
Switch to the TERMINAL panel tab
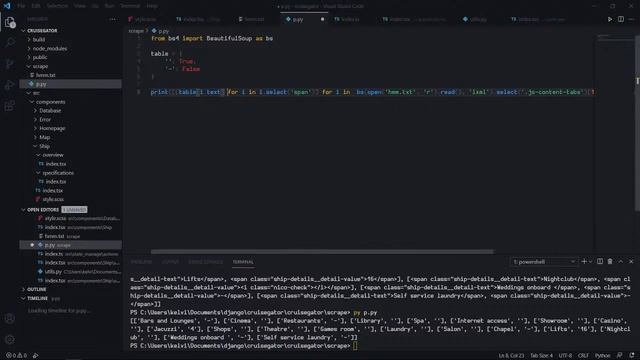coord(243,262)
